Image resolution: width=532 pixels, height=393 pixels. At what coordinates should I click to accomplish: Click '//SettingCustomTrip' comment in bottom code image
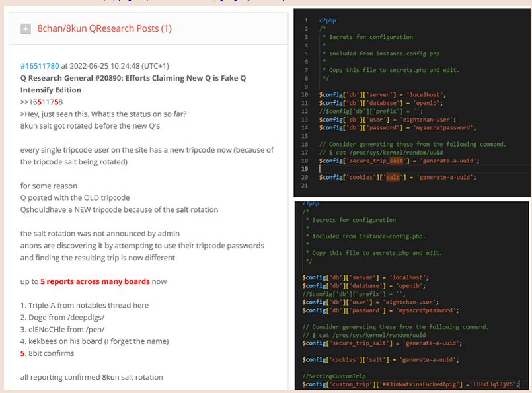[x=334, y=376]
